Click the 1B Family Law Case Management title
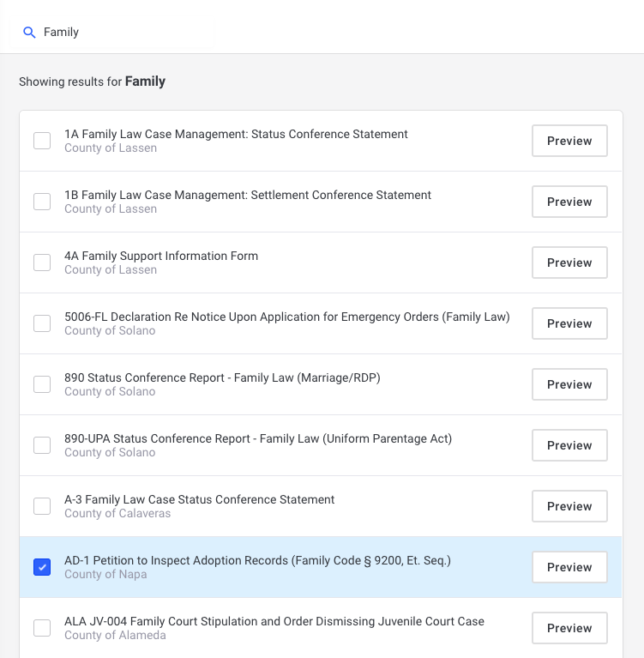Viewport: 644px width, 658px height. tap(248, 195)
